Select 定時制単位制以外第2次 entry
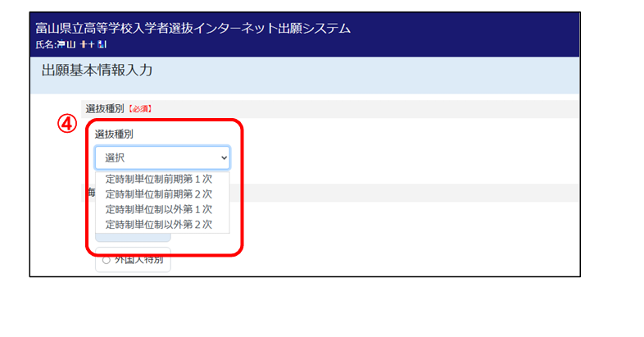The image size is (644, 337). (159, 224)
